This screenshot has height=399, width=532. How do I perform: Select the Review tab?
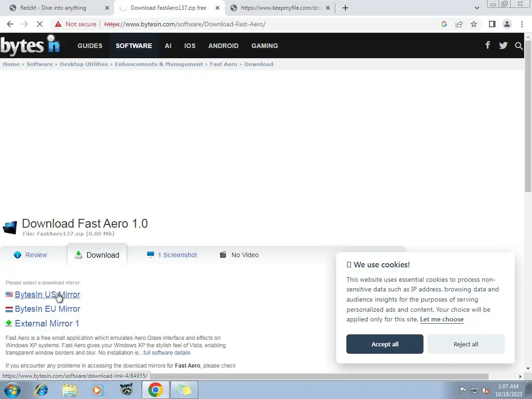30,255
